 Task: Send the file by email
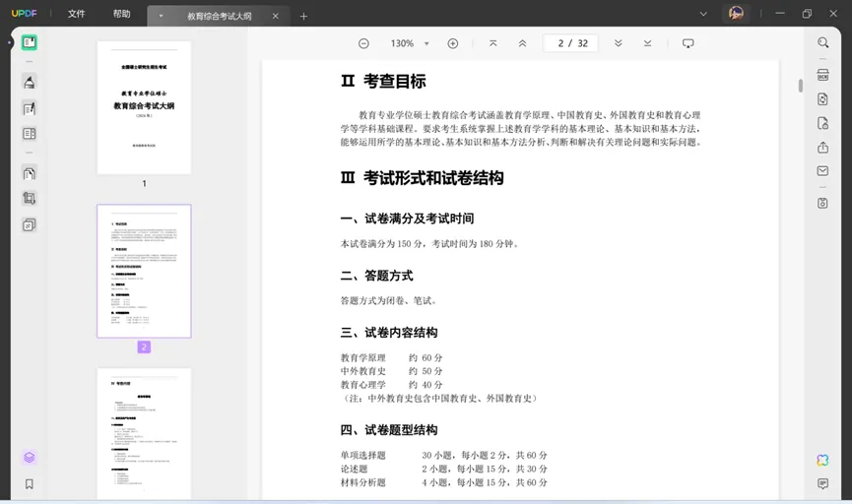(822, 171)
